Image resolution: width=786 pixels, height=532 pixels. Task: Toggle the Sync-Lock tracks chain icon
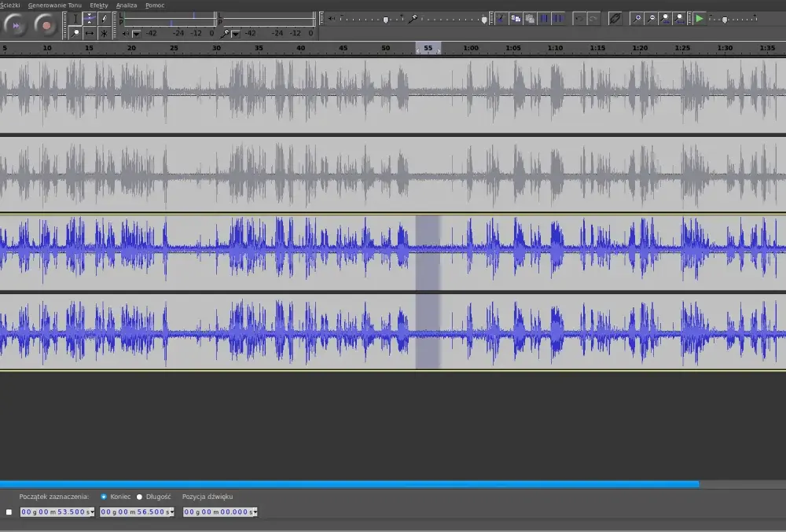(x=615, y=19)
